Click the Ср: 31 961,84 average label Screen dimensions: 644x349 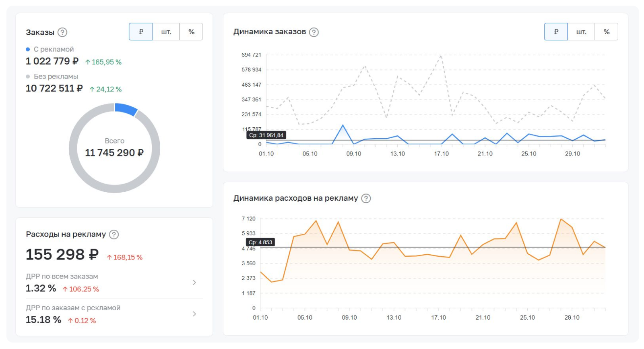pyautogui.click(x=266, y=135)
